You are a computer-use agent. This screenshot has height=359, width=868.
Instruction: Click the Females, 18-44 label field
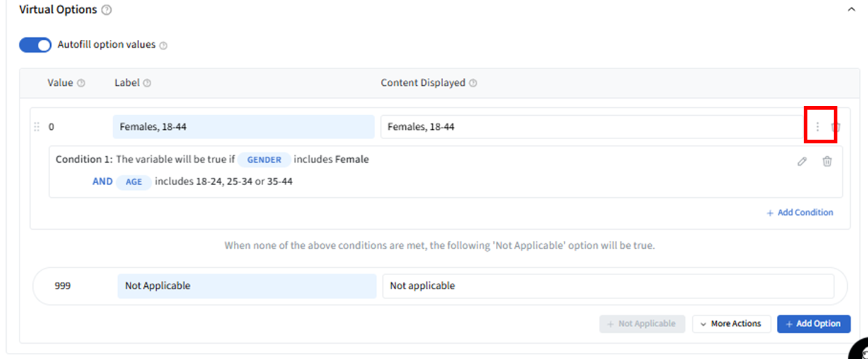coord(243,127)
